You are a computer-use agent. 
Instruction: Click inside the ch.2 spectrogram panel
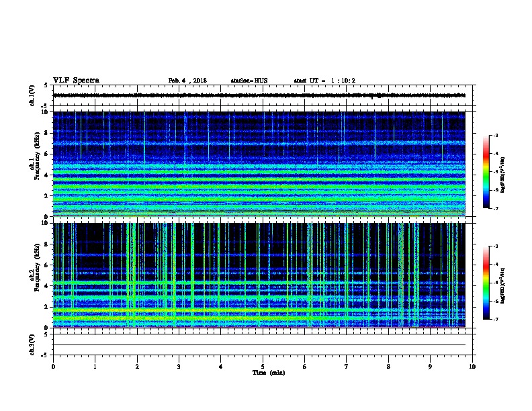(x=259, y=275)
